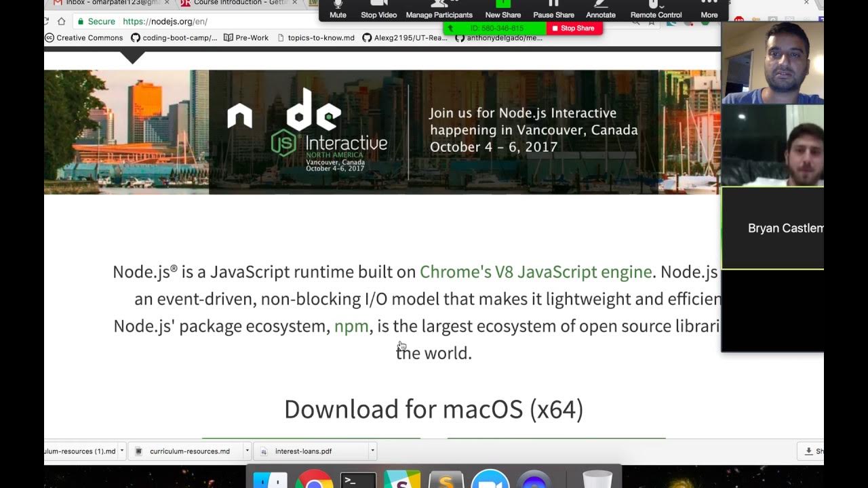
Task: Click the green meeting ID indicator
Action: [x=495, y=28]
